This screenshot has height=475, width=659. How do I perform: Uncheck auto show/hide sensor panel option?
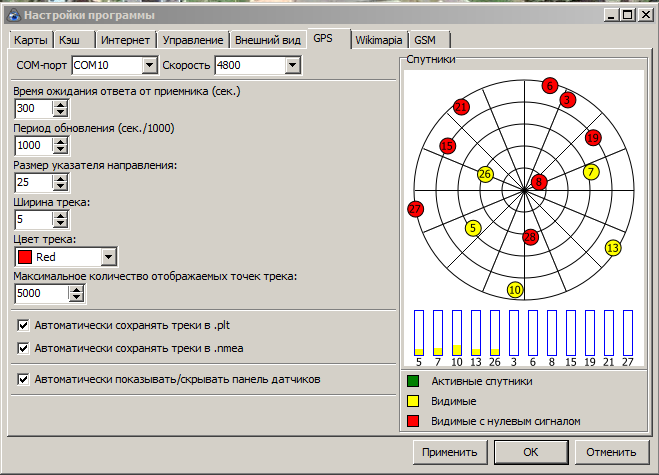click(24, 380)
